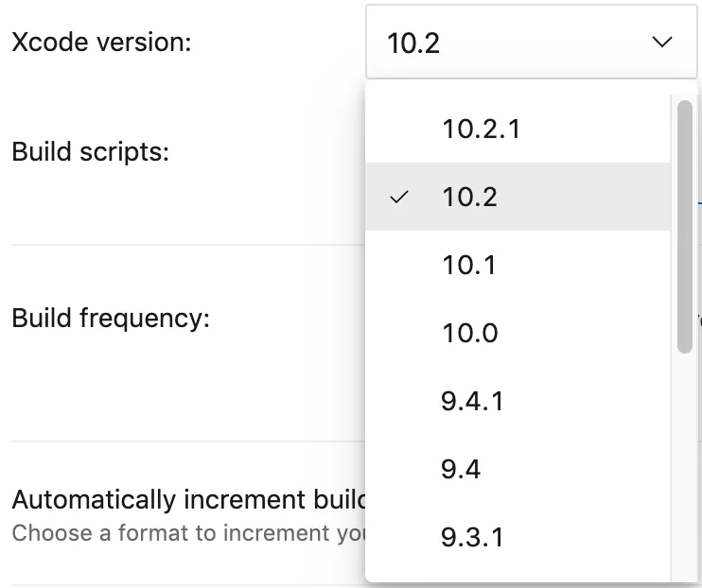Click the "Choose a format" description text
The width and height of the screenshot is (702, 588).
click(x=187, y=533)
